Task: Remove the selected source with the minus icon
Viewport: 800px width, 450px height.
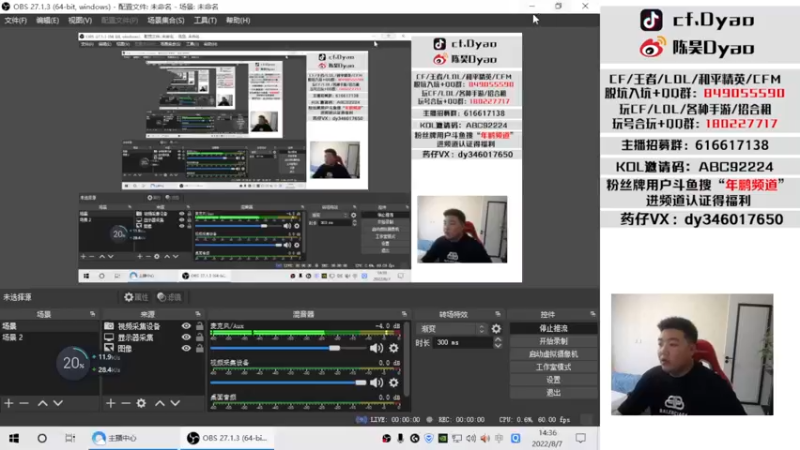Action: click(126, 404)
